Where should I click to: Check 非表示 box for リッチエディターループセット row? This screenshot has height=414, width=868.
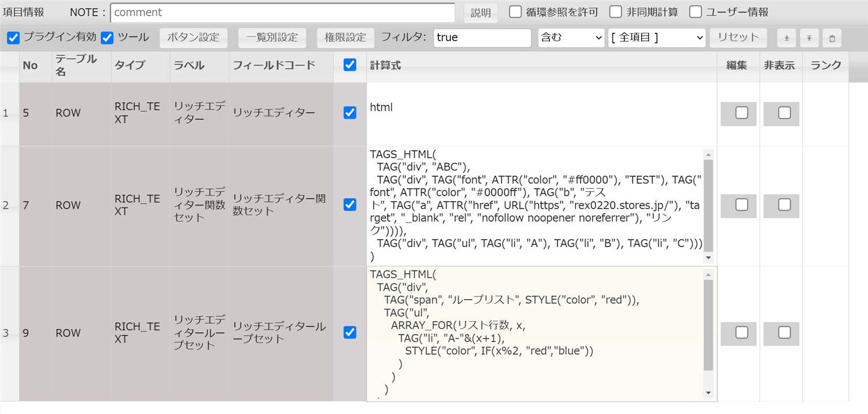point(784,332)
